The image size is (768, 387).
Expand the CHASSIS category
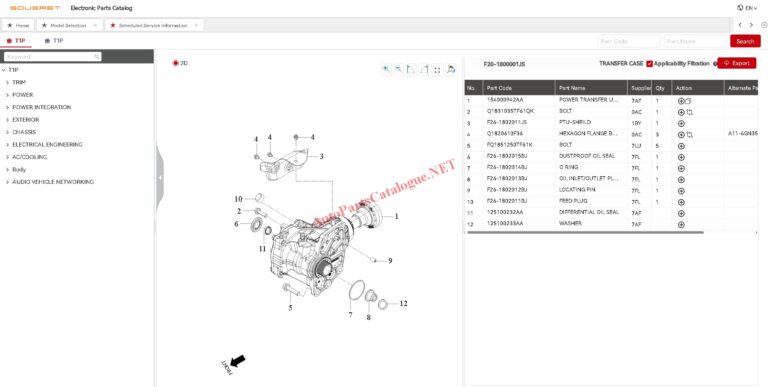click(7, 132)
